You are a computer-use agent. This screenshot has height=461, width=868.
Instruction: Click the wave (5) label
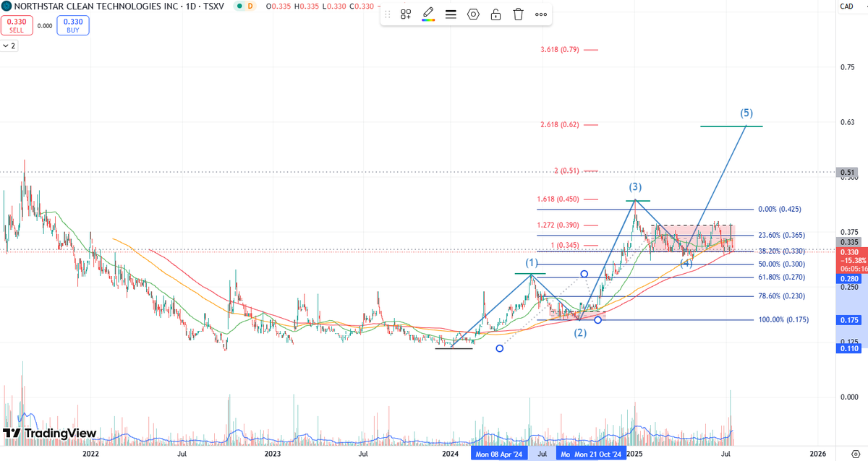click(746, 113)
